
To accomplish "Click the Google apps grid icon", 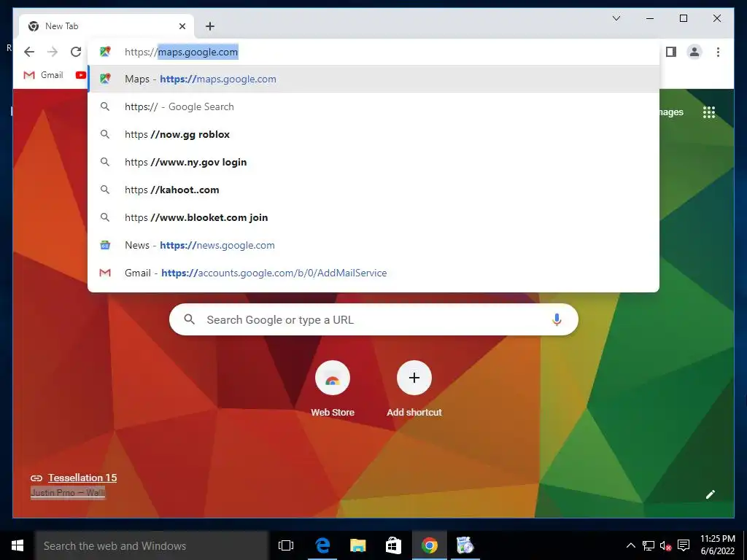I will 709,112.
